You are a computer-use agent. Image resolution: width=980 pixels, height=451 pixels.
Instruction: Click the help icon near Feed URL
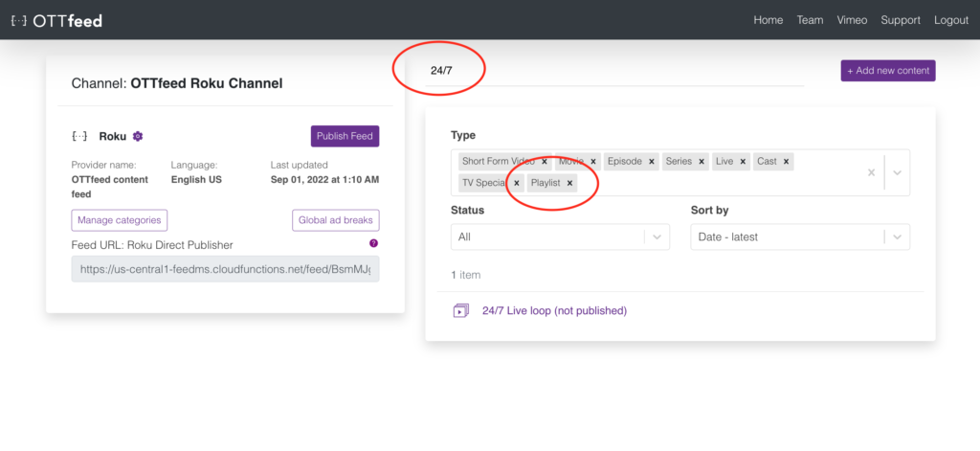point(373,243)
